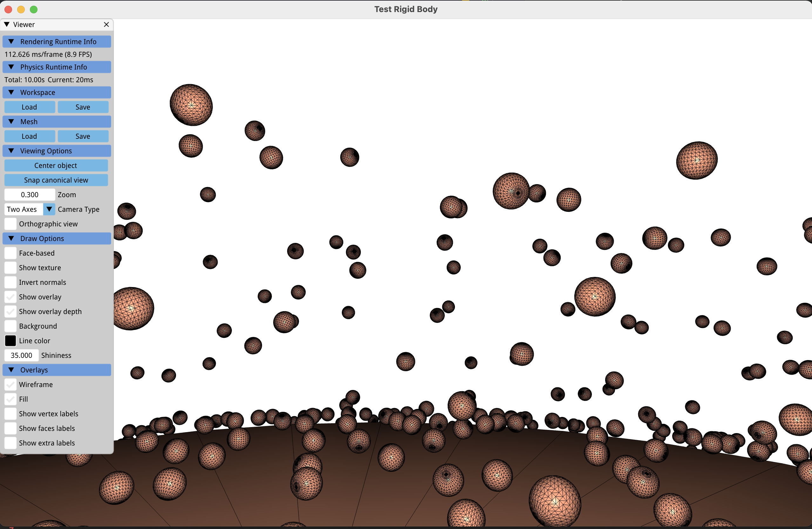The image size is (812, 529).
Task: Open the black Line color swatch
Action: [x=10, y=340]
